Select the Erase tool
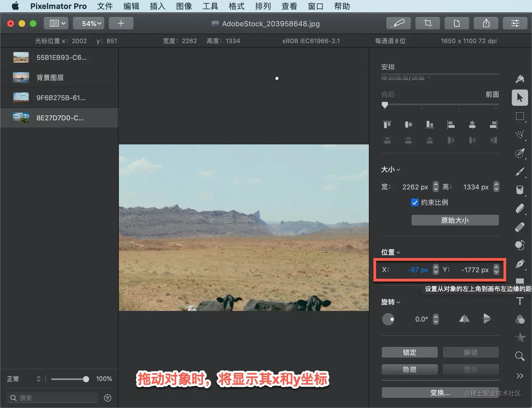Viewport: 532px width, 408px height. [x=520, y=208]
